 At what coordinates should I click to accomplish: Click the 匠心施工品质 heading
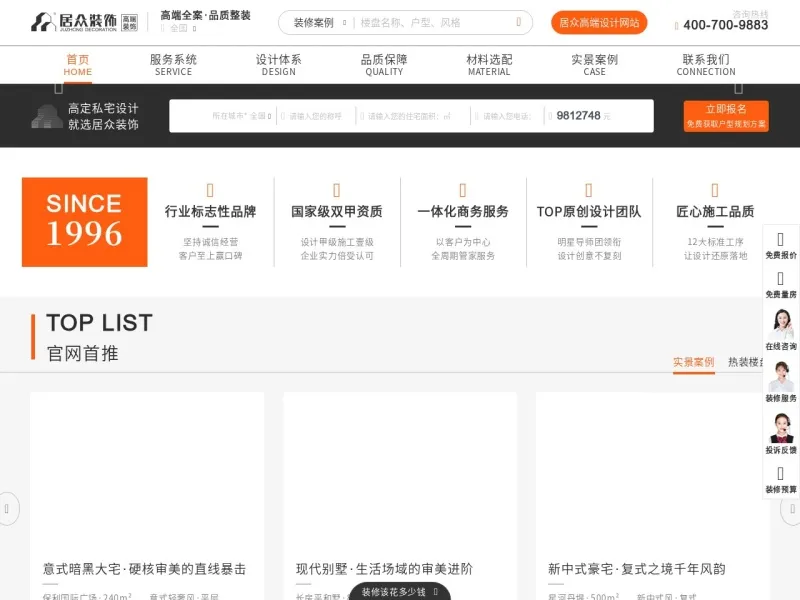coord(715,211)
